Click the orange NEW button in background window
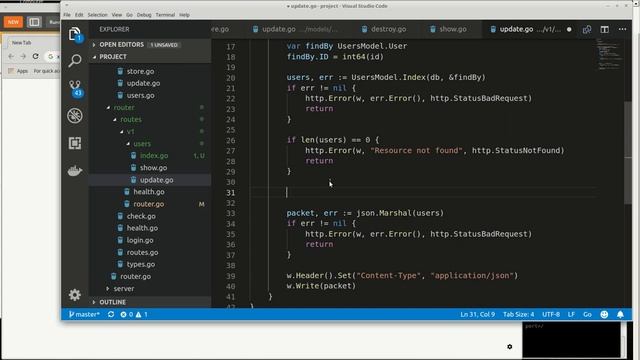The image size is (640, 360). pos(13,22)
